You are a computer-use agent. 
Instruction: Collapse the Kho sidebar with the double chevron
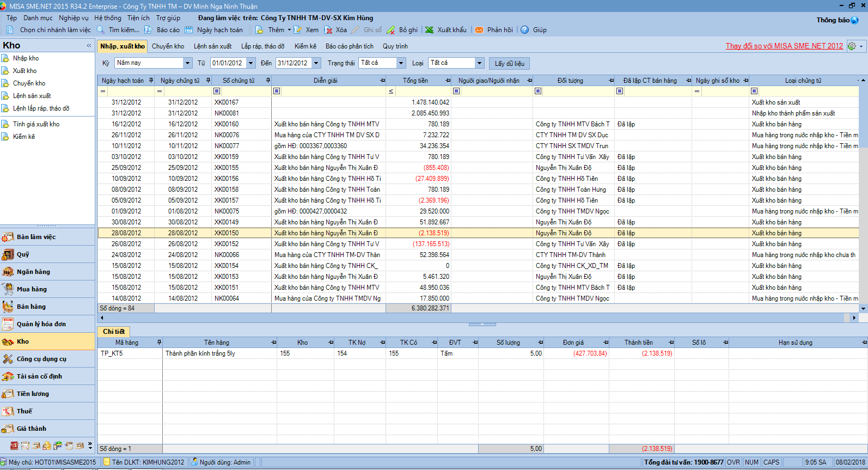[89, 46]
